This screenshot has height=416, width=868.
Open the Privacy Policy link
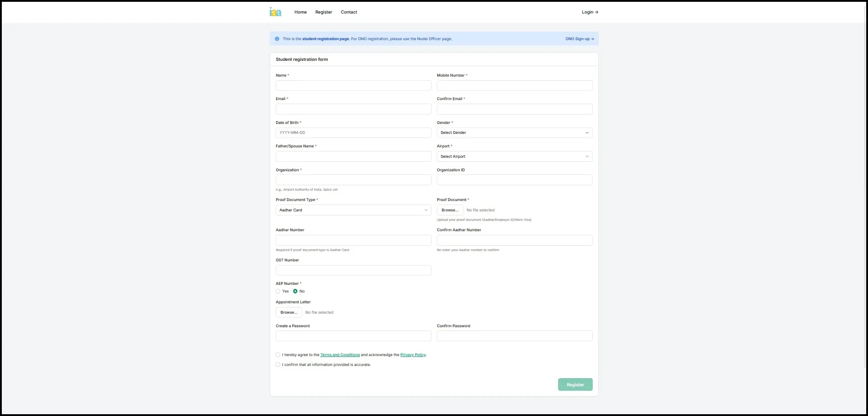pyautogui.click(x=413, y=355)
